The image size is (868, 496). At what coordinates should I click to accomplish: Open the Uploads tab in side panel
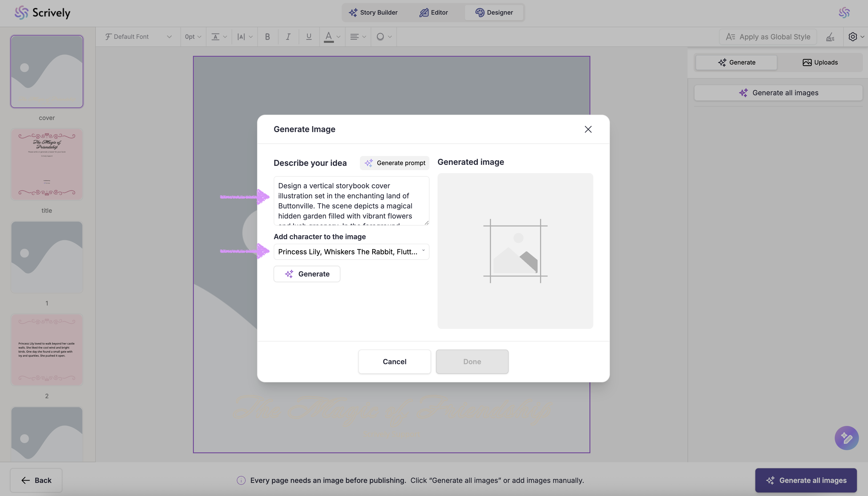pos(820,62)
